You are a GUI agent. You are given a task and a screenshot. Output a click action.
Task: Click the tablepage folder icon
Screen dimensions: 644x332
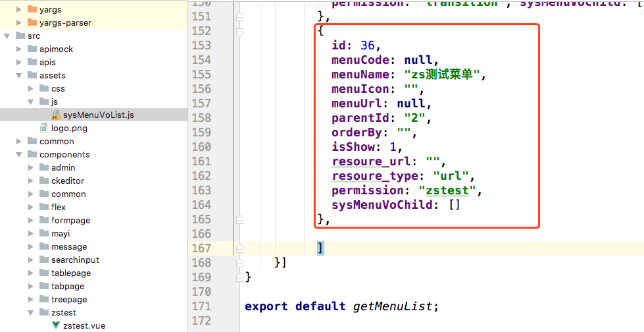(x=44, y=272)
